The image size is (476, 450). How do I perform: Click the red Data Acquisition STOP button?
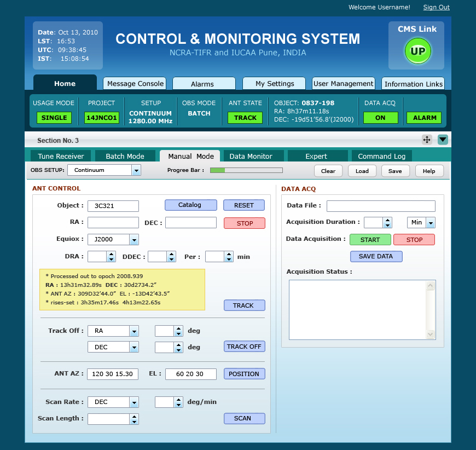pyautogui.click(x=414, y=239)
